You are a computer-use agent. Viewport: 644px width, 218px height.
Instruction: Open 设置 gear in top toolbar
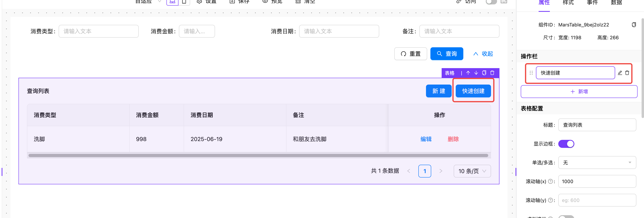pos(207,2)
